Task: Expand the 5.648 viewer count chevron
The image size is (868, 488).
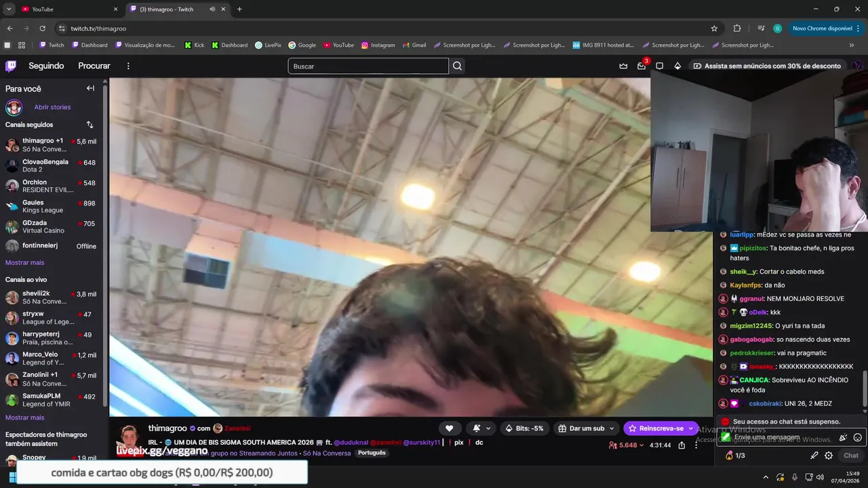Action: tap(642, 445)
